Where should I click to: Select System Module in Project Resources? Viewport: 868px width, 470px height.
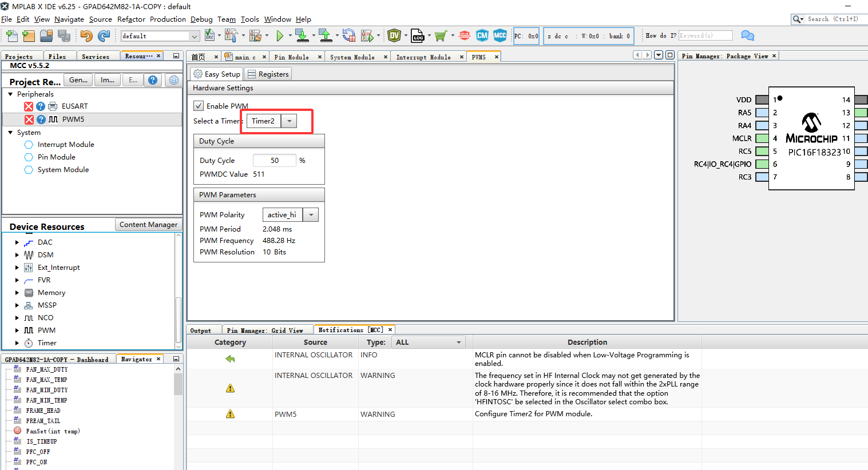point(63,170)
